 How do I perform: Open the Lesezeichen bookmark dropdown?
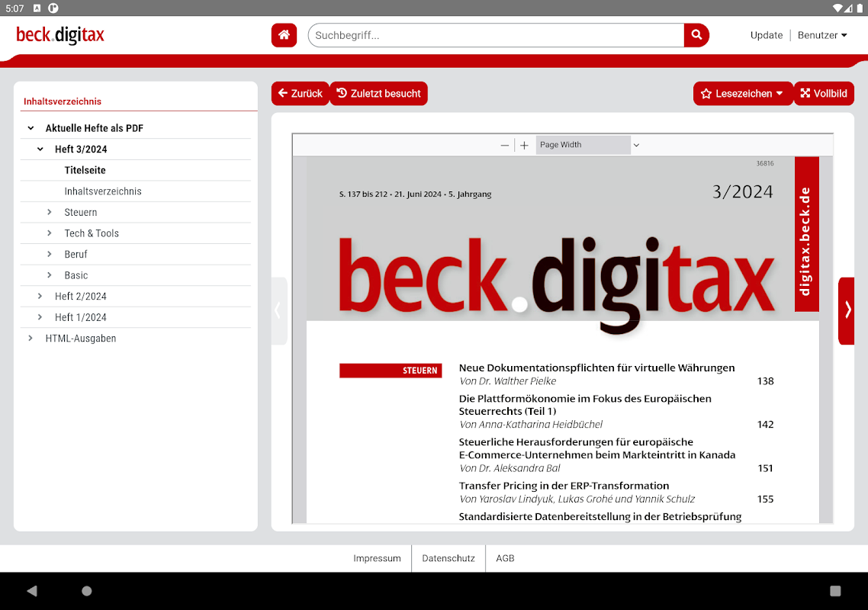pyautogui.click(x=742, y=94)
